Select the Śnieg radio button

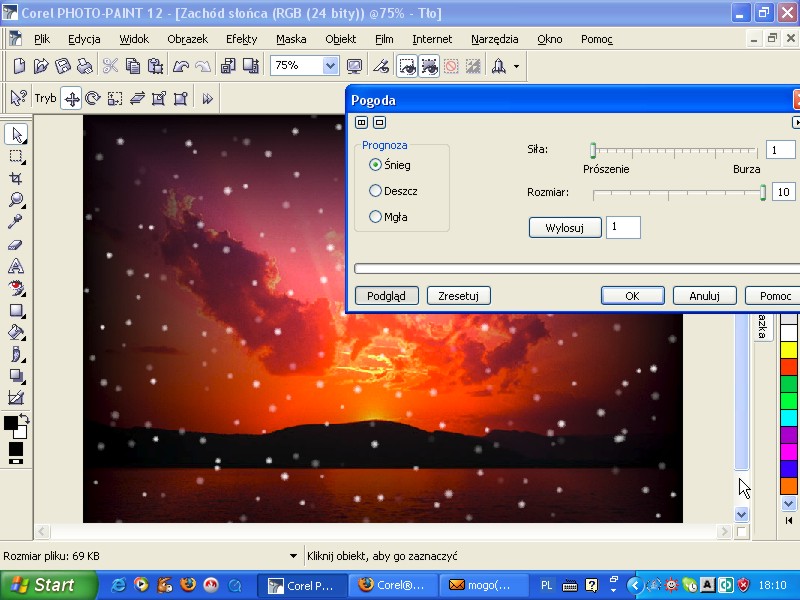(x=376, y=165)
